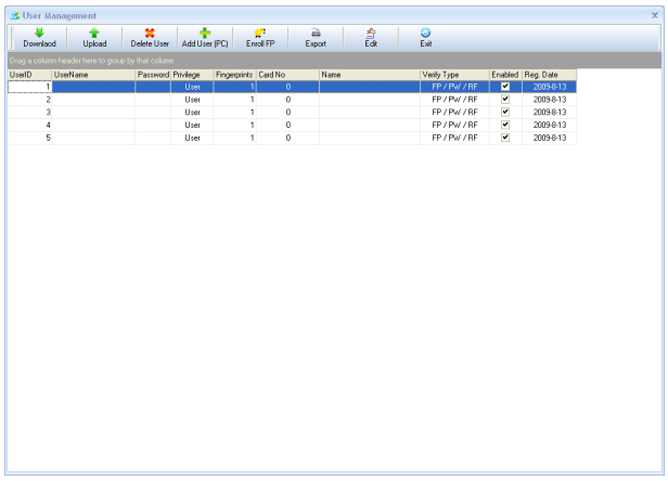Toggle Enabled checkbox for user 4

click(x=505, y=125)
